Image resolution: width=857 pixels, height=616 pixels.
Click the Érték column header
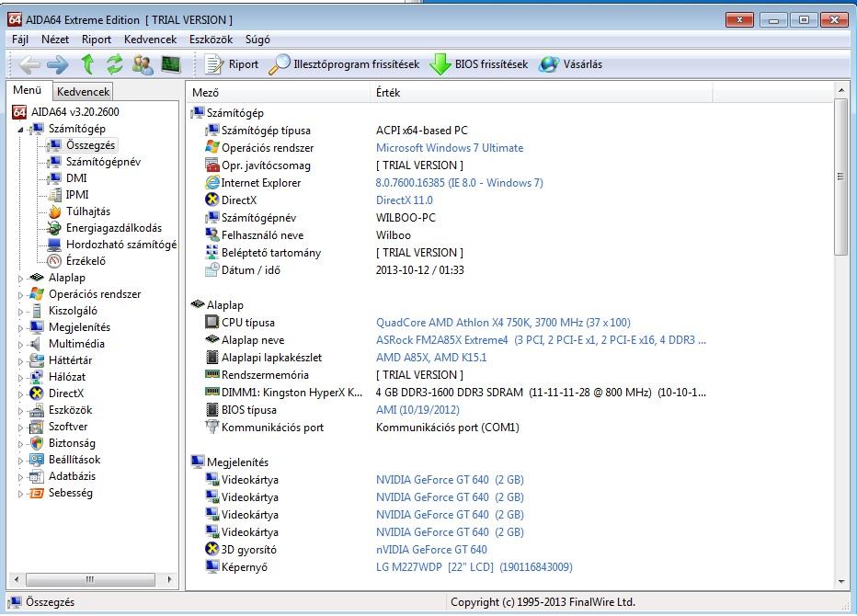click(x=542, y=92)
